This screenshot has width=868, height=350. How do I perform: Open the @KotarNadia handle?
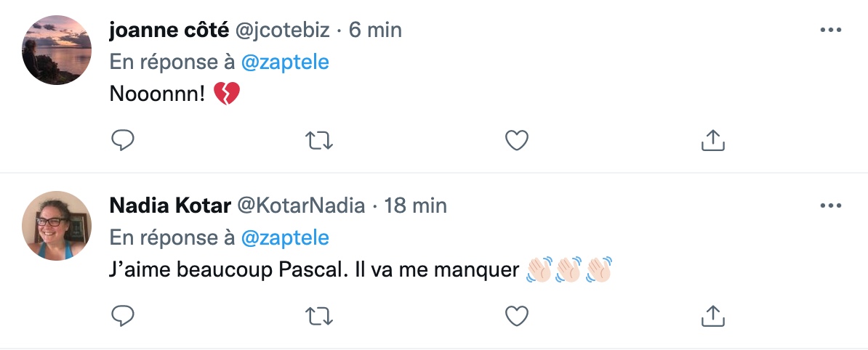[302, 205]
